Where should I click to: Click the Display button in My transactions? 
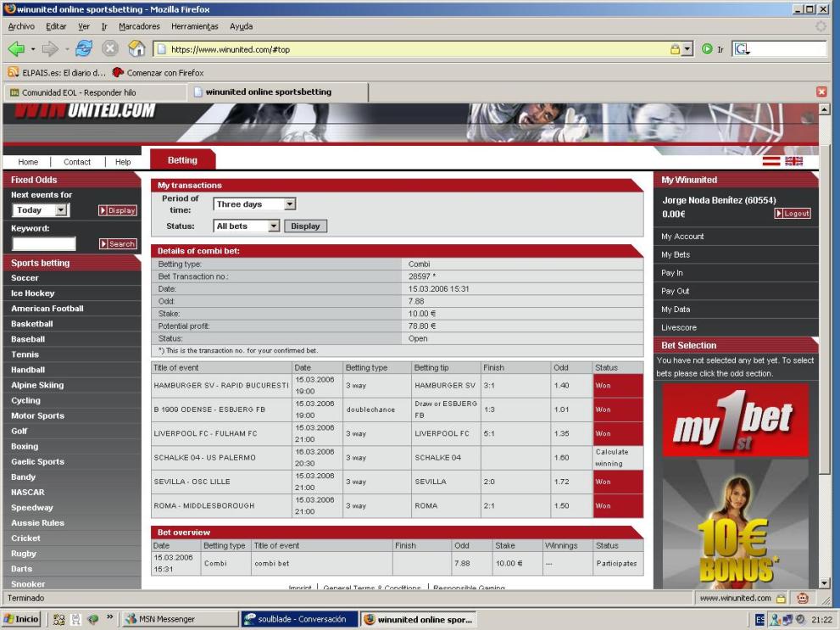(305, 226)
